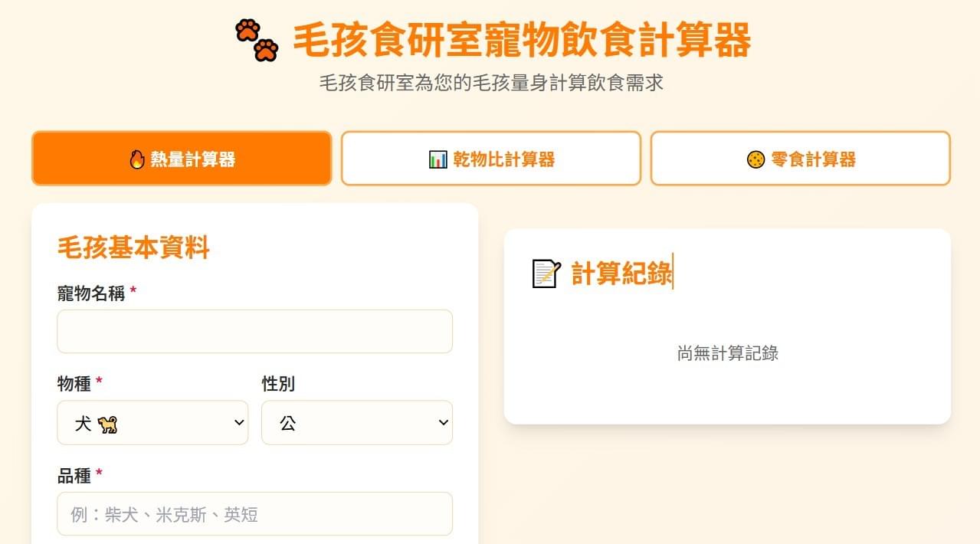Click the 毛孩食研室寵物飲食計算器 title
The image size is (980, 544).
522,41
